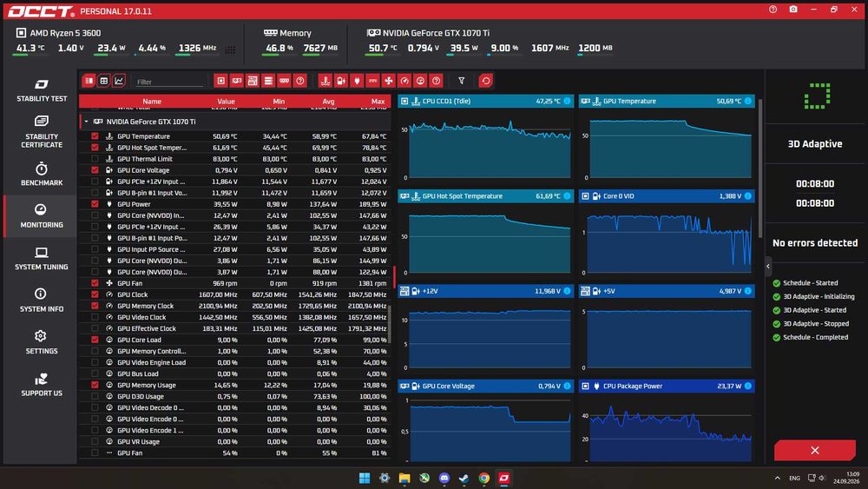Toggle clock frequency readings filter icon
Viewport: 868px width, 489px height.
(x=404, y=81)
